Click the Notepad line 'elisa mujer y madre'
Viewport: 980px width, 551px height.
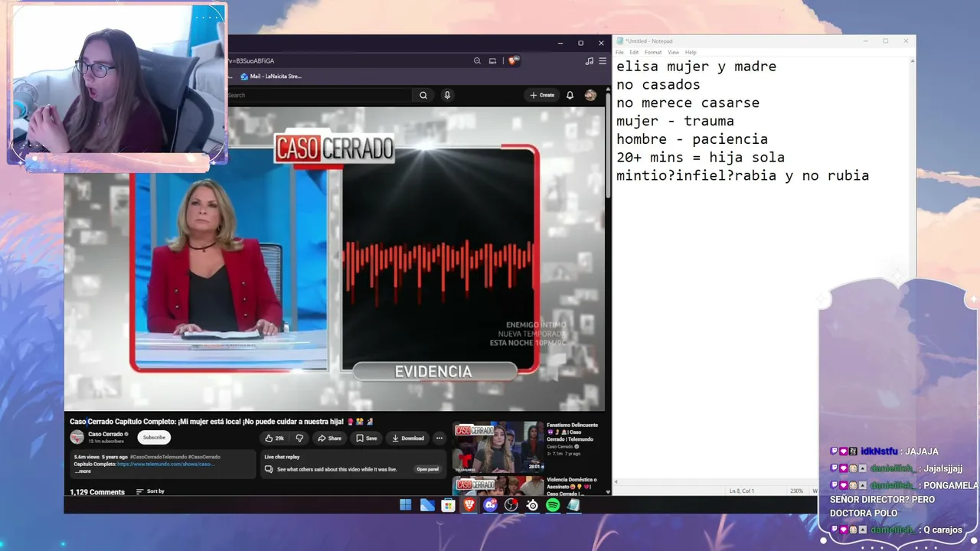click(696, 67)
